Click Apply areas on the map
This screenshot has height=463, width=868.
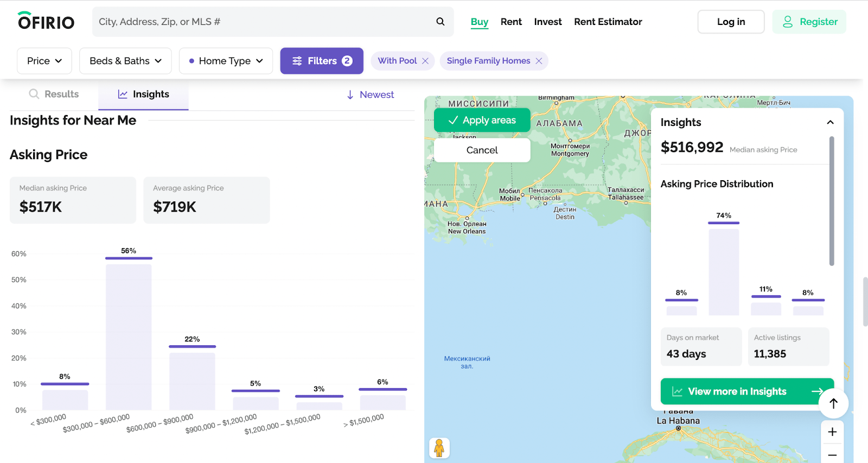pyautogui.click(x=482, y=120)
